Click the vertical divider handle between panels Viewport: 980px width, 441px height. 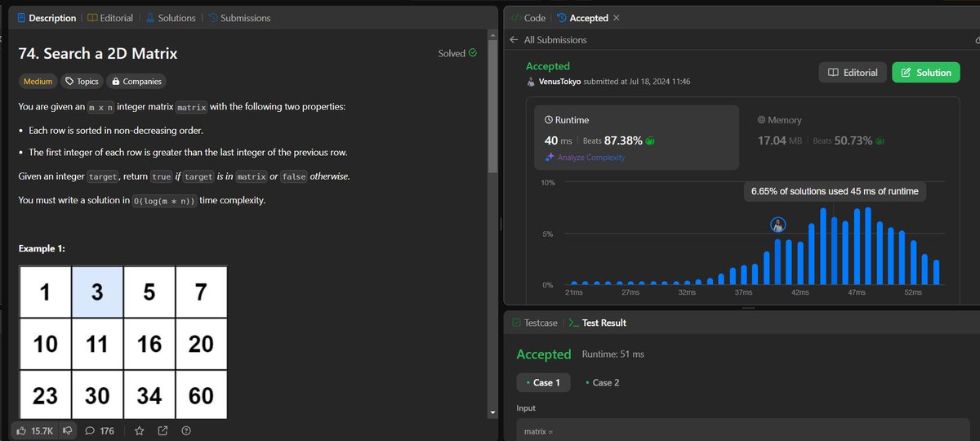(501, 224)
